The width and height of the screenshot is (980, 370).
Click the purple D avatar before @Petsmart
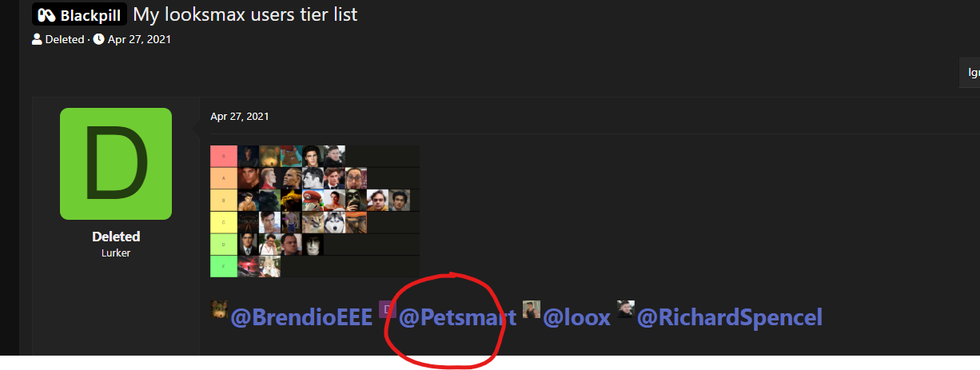(x=387, y=310)
